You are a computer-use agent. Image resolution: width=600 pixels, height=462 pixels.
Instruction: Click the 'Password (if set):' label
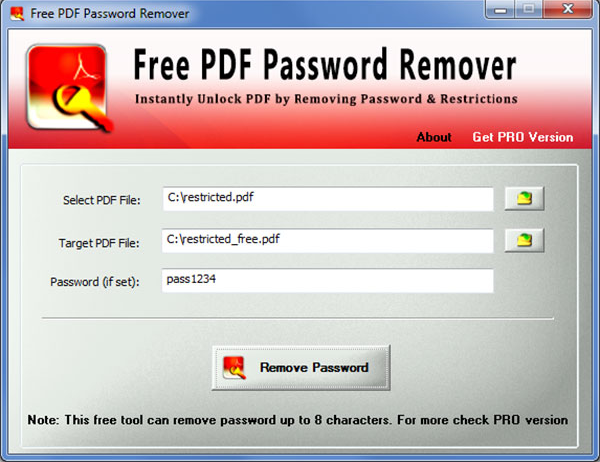(95, 282)
